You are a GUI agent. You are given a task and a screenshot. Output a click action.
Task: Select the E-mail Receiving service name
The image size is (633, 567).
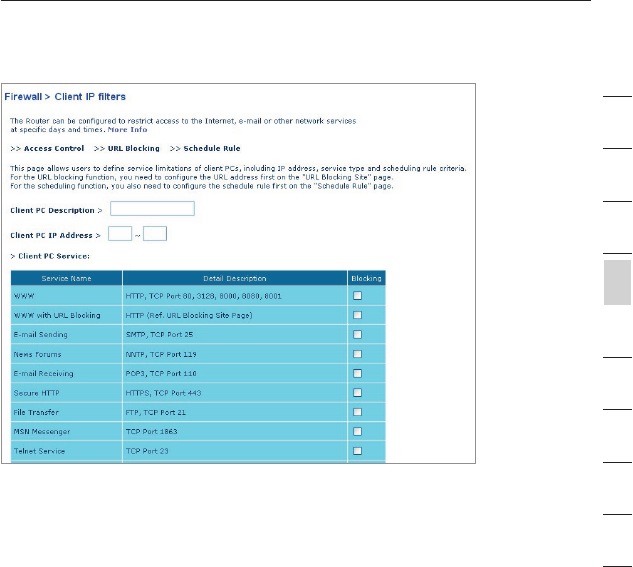(44, 374)
